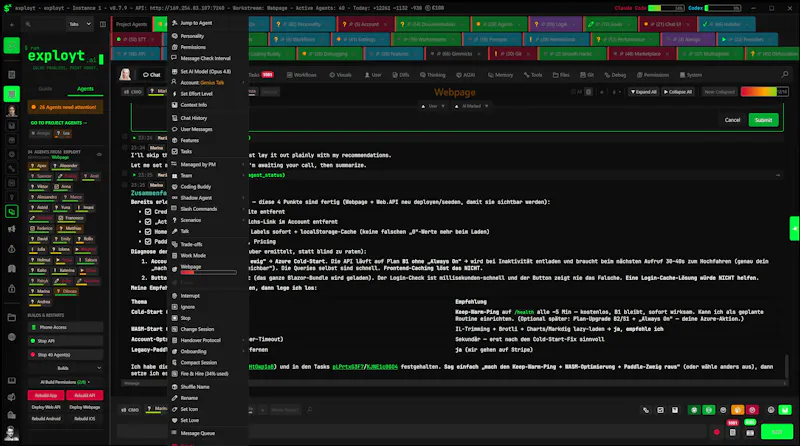Image resolution: width=800 pixels, height=446 pixels.
Task: Open the Tabs dropdown in sidebar header
Action: (x=80, y=24)
